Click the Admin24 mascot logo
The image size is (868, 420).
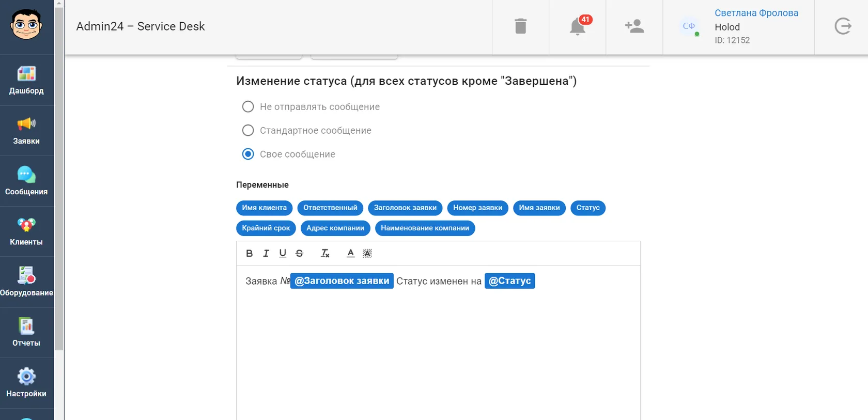pyautogui.click(x=26, y=24)
